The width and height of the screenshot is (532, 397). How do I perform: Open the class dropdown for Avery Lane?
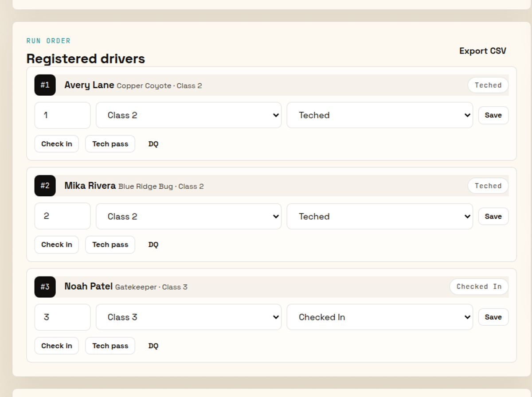(188, 115)
